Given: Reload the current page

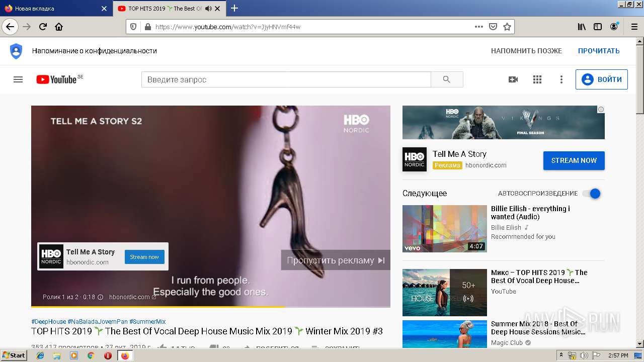Looking at the screenshot, I should coord(43,27).
